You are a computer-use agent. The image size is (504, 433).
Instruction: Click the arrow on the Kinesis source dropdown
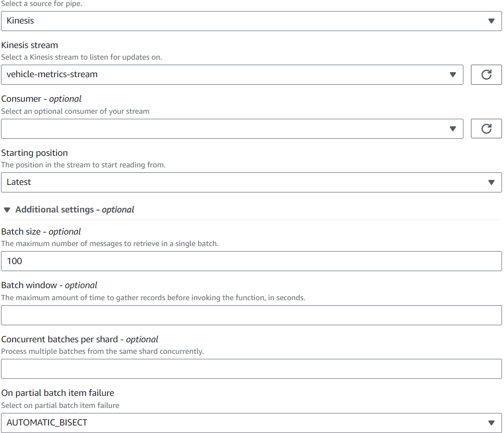pos(491,21)
